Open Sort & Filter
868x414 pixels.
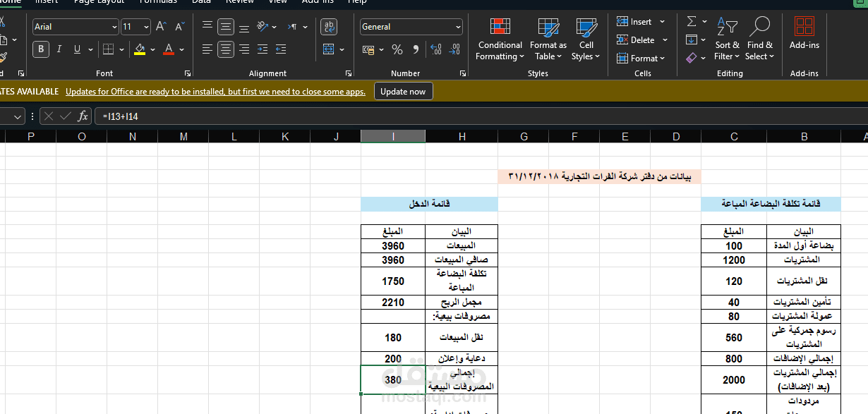coord(727,39)
